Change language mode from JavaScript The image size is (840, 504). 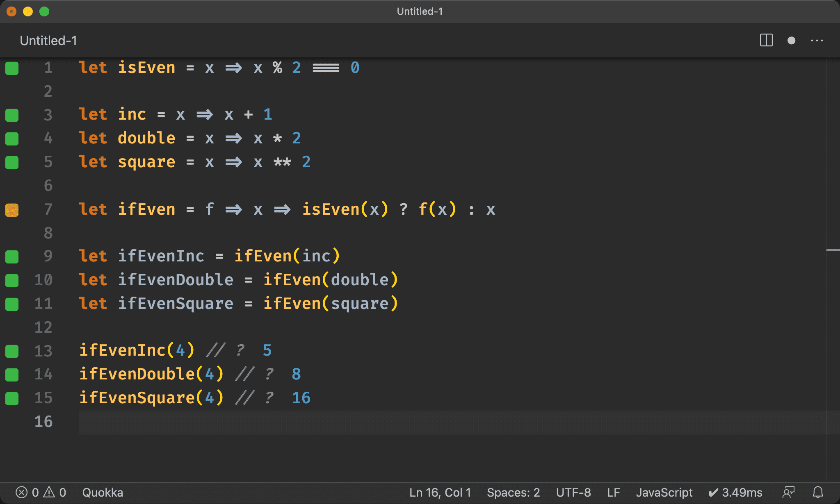pos(664,492)
